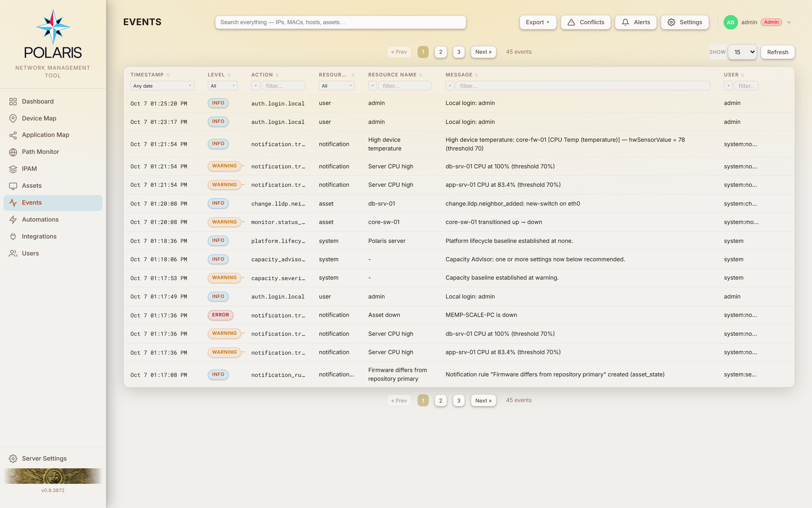Click the Device Map pin icon

point(13,118)
